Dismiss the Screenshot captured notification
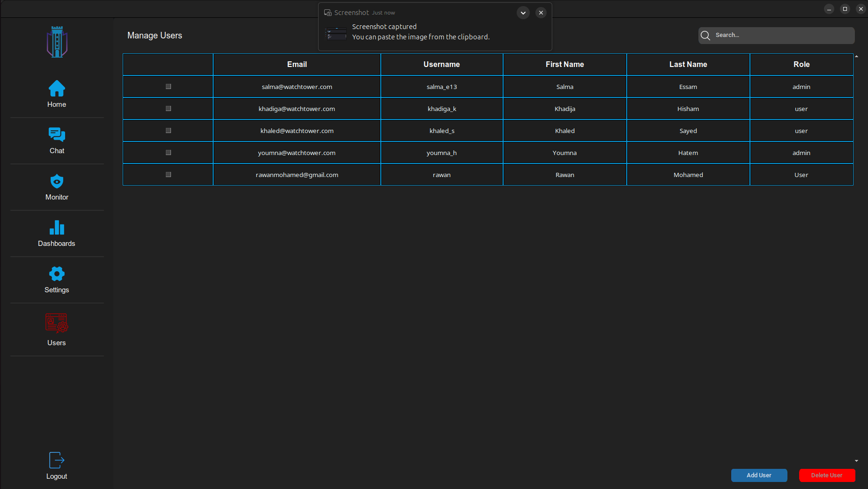This screenshot has width=868, height=489. point(541,13)
